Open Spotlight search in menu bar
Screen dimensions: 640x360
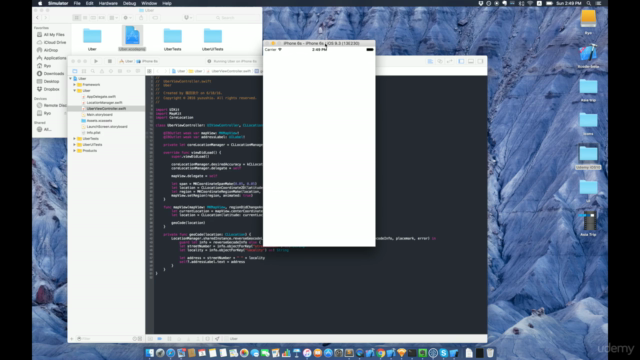pos(589,3)
